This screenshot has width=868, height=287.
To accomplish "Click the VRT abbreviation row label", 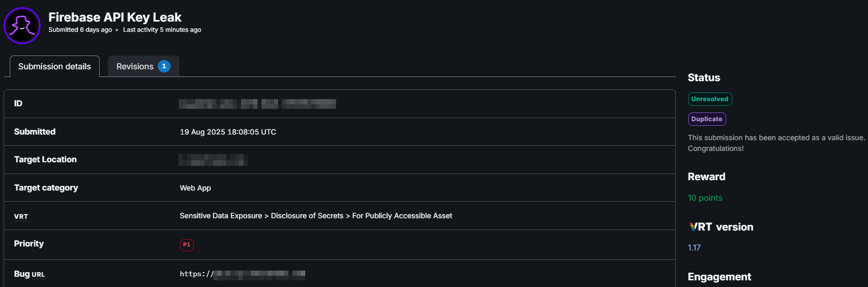I will 21,216.
